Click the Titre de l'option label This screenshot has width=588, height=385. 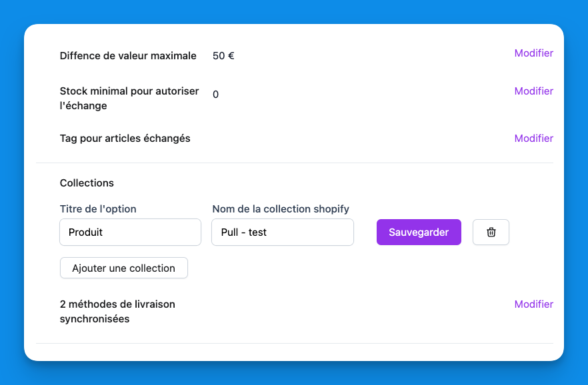(x=98, y=209)
